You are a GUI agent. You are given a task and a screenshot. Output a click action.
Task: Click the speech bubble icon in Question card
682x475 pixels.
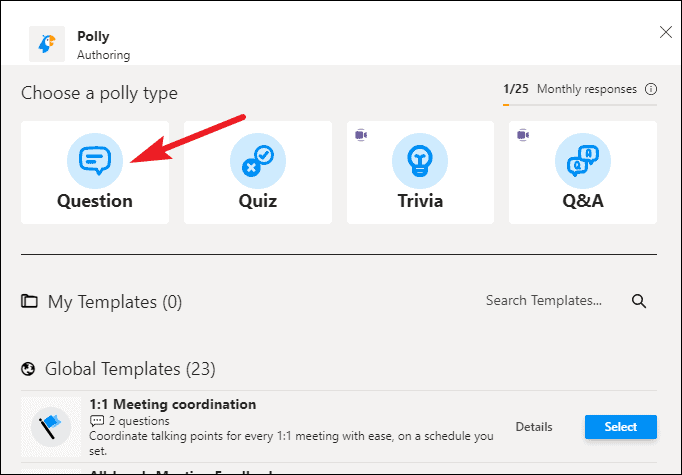coord(95,161)
